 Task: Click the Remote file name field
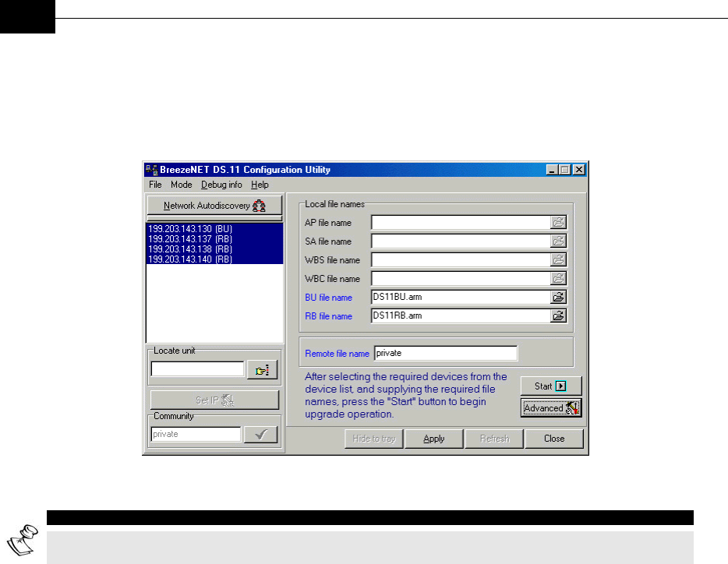446,353
